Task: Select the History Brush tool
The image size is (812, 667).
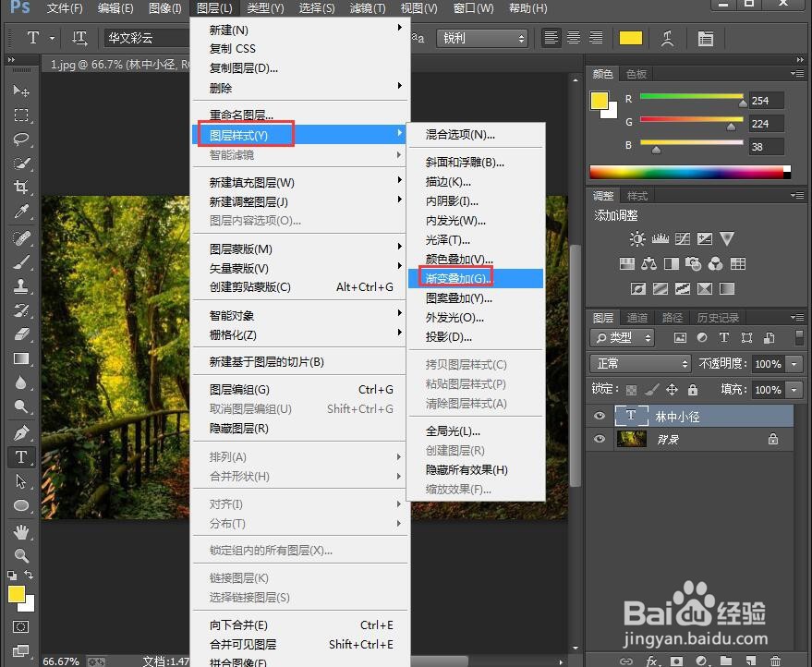Action: pos(20,309)
